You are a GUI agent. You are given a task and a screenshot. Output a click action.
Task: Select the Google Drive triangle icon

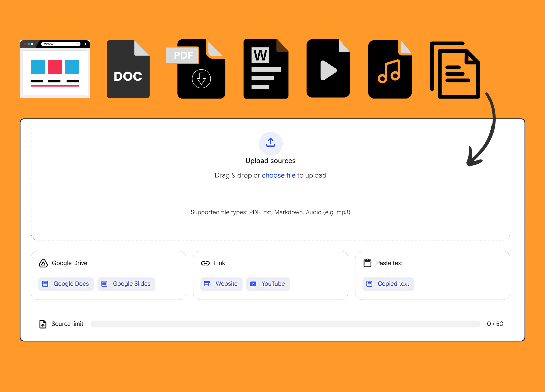[43, 263]
